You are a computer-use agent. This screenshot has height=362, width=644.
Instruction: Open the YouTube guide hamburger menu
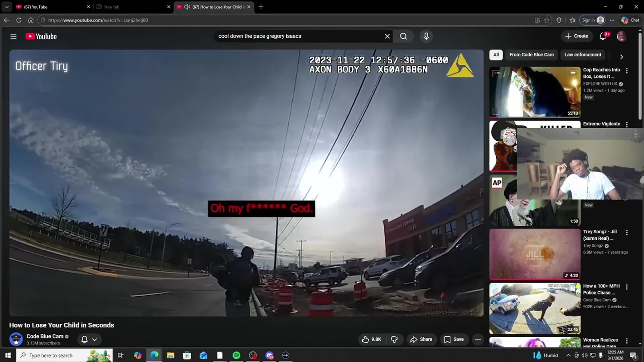[x=14, y=36]
